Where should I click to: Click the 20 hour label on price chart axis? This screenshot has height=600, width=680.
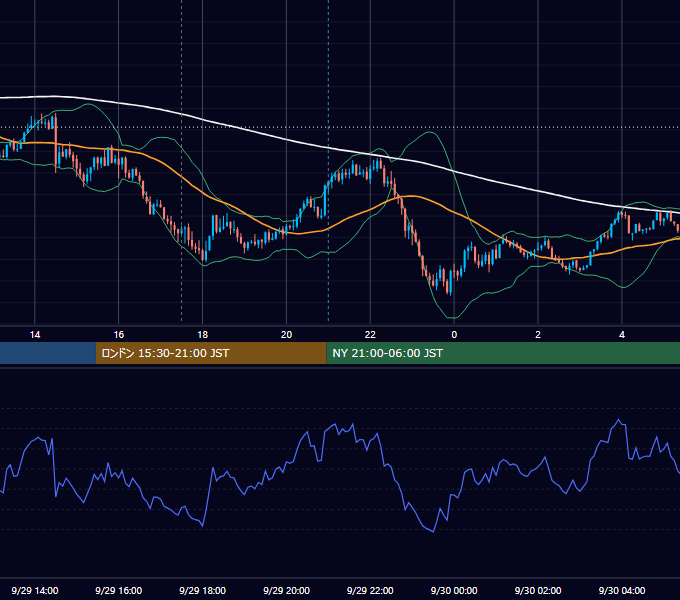(286, 335)
